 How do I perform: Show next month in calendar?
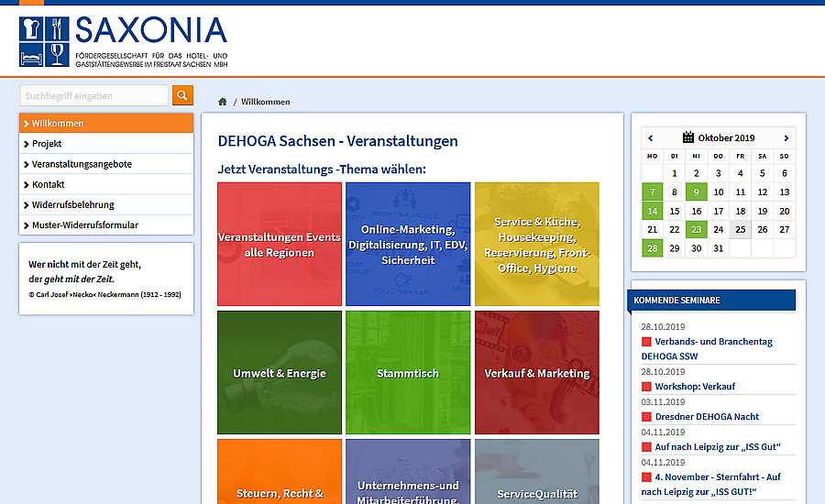786,137
